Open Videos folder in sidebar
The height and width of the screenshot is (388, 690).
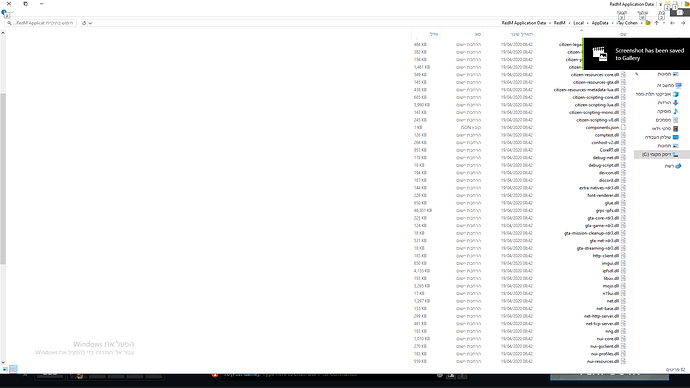pyautogui.click(x=665, y=128)
